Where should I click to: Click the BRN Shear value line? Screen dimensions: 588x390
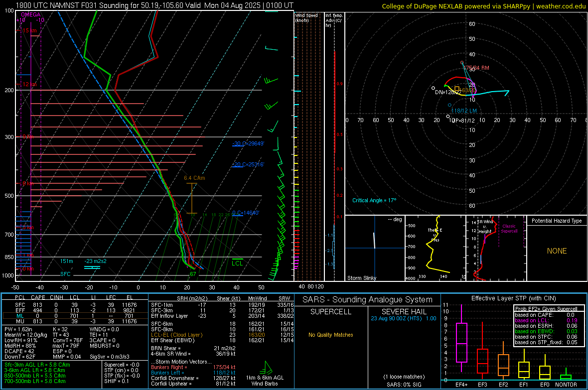click(x=193, y=348)
